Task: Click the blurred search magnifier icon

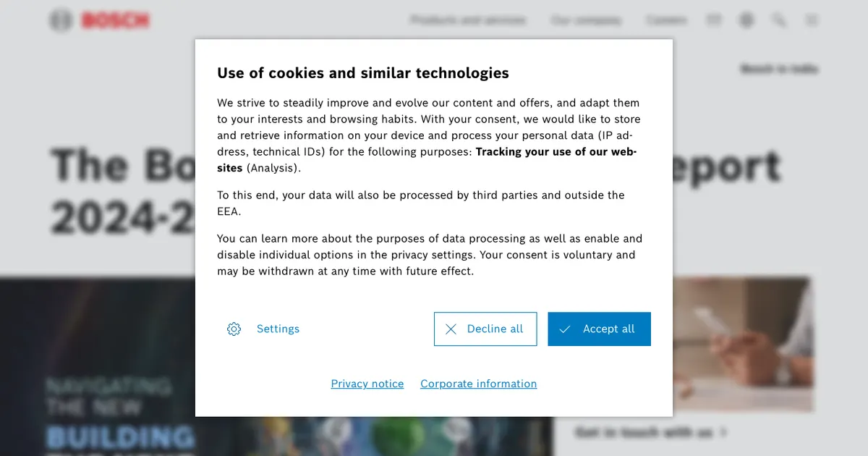Action: click(778, 20)
